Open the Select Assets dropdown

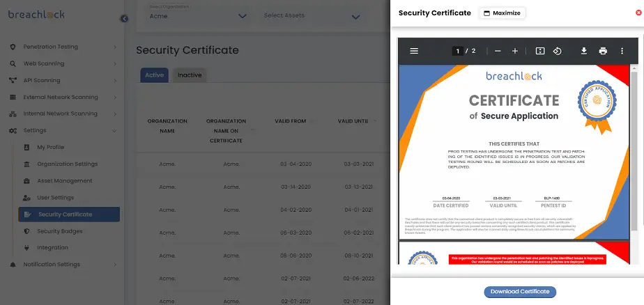(312, 16)
